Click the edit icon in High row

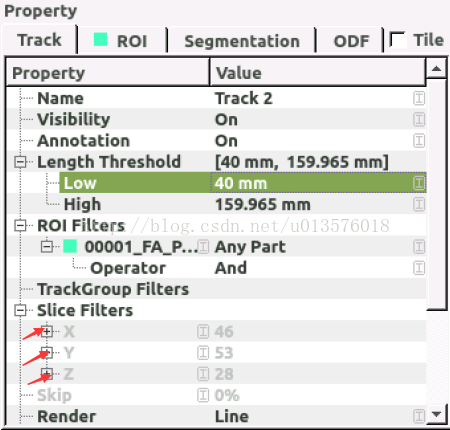click(x=419, y=204)
